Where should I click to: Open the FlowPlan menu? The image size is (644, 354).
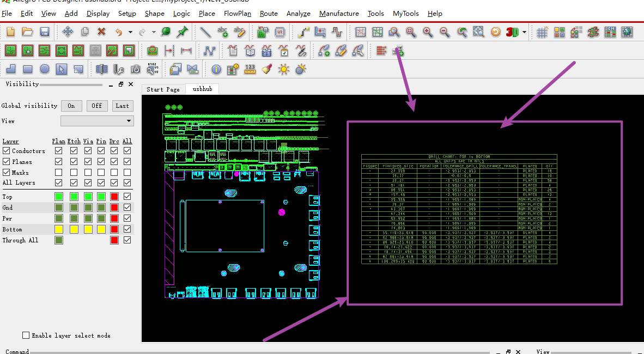(238, 14)
